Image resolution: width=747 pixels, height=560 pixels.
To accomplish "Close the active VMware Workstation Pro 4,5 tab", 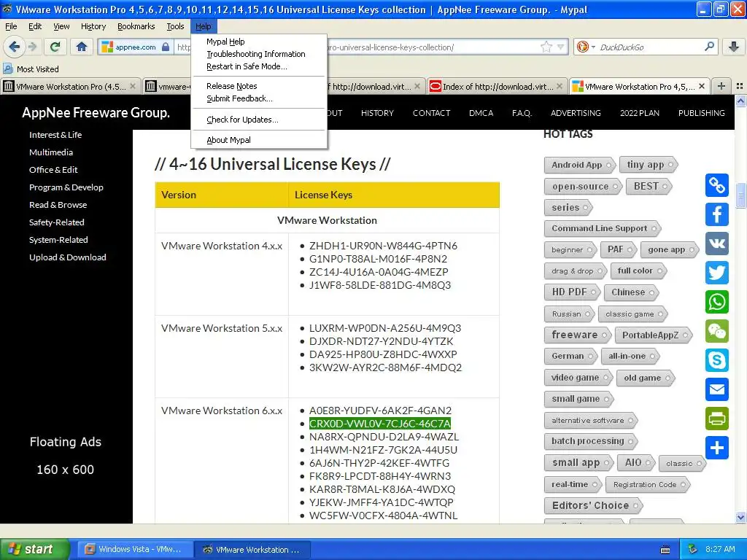I will pos(702,86).
